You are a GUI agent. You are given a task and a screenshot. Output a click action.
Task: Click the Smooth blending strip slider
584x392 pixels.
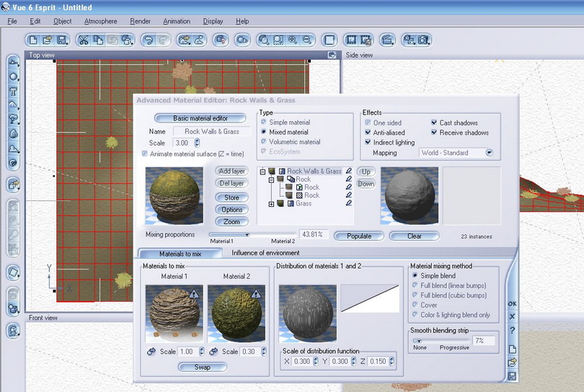tap(441, 341)
